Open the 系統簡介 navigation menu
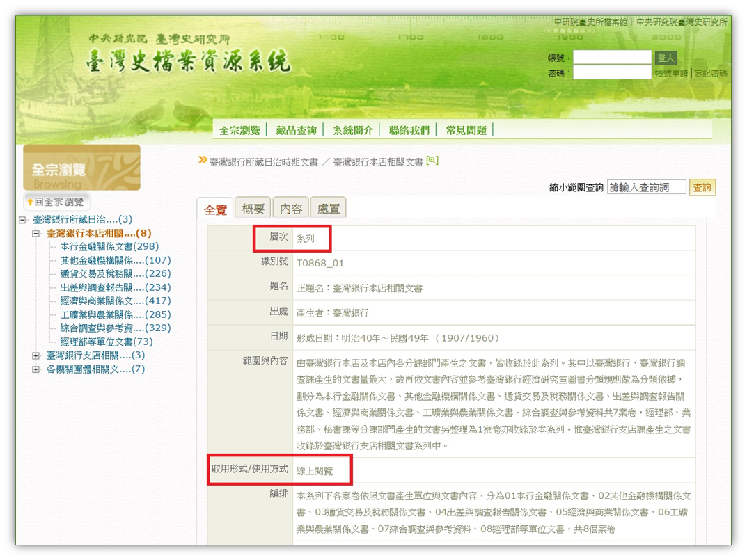The image size is (747, 560). click(352, 130)
